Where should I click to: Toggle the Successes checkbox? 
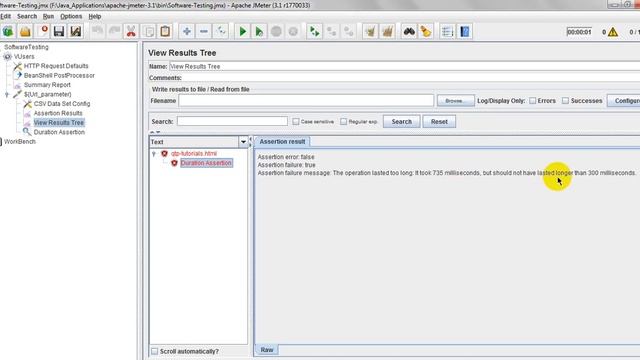(565, 100)
